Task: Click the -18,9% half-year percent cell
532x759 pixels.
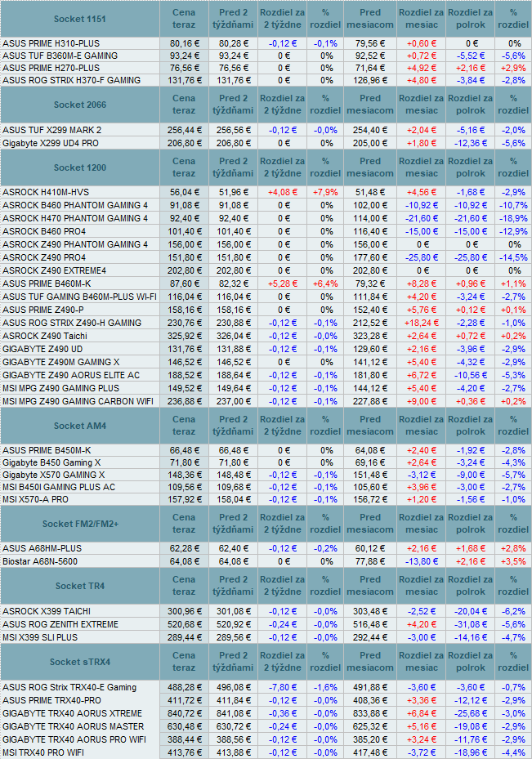Action: (x=513, y=218)
